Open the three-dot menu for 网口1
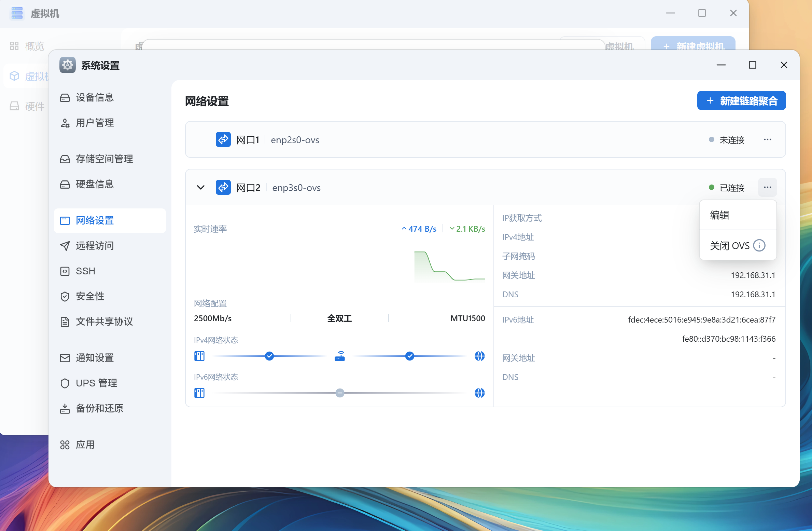 click(767, 139)
